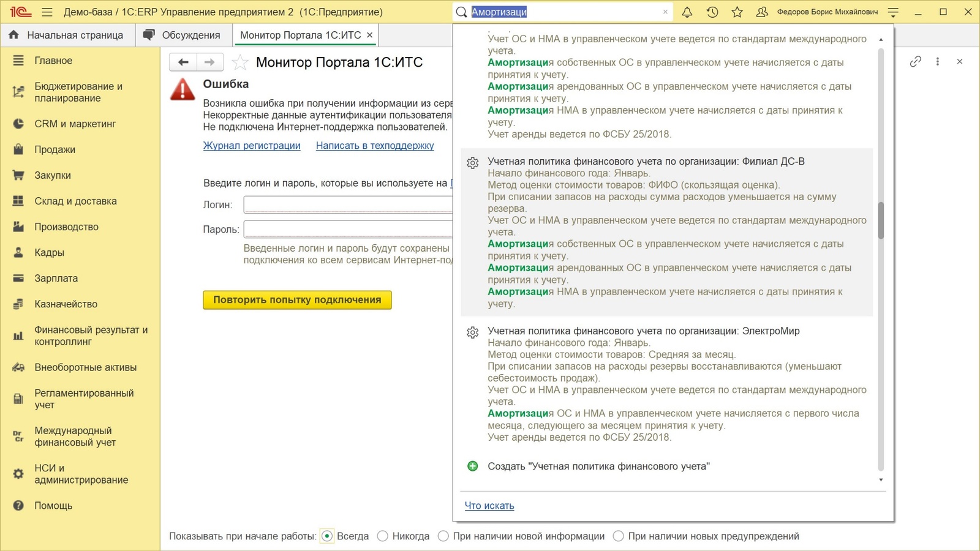Click Создать "Учетная политика финансового учета"
The height and width of the screenshot is (551, 980).
click(598, 467)
